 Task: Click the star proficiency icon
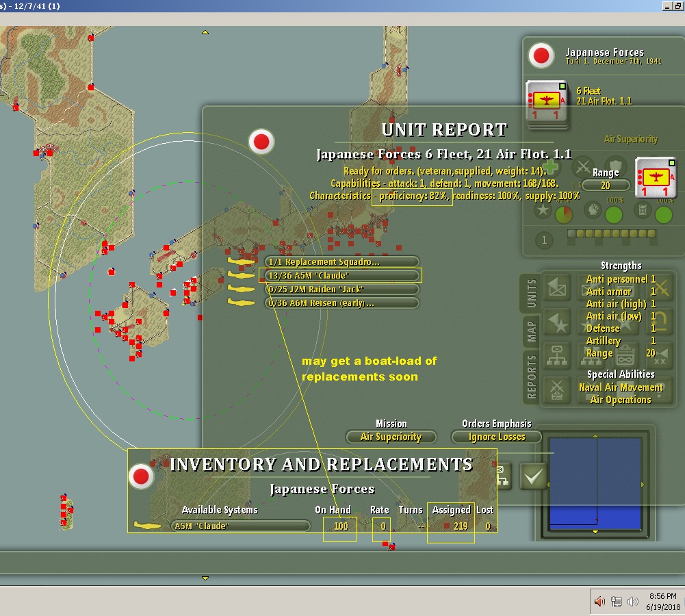point(543,210)
